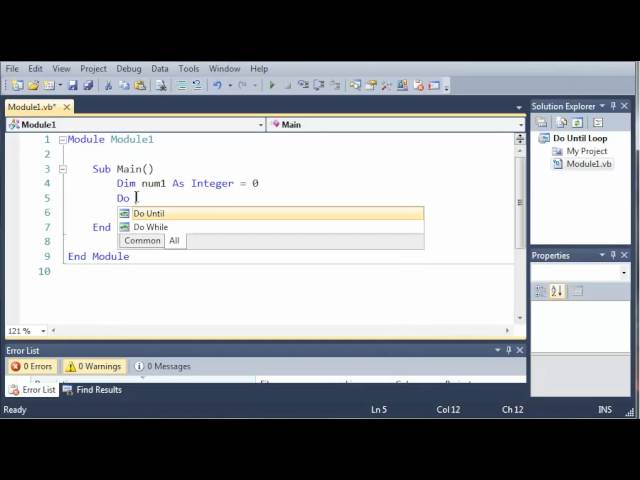Toggle the 0 Errors filter

point(31,367)
